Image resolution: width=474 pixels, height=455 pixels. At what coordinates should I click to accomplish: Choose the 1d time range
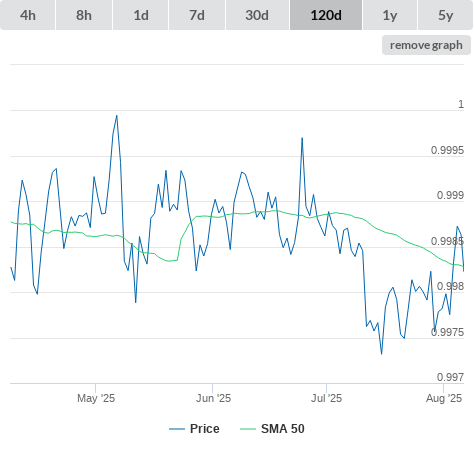click(141, 15)
